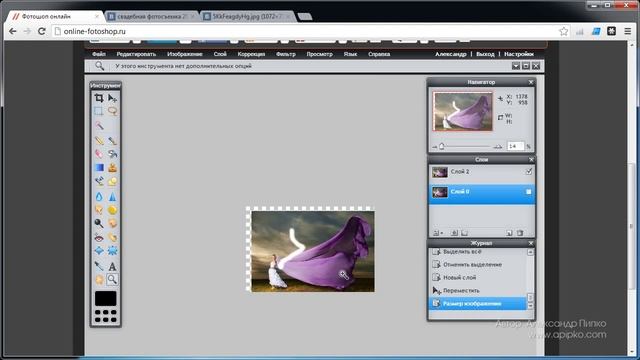Image resolution: width=640 pixels, height=360 pixels.
Task: Select the Dodge tool
Action: [x=99, y=223]
